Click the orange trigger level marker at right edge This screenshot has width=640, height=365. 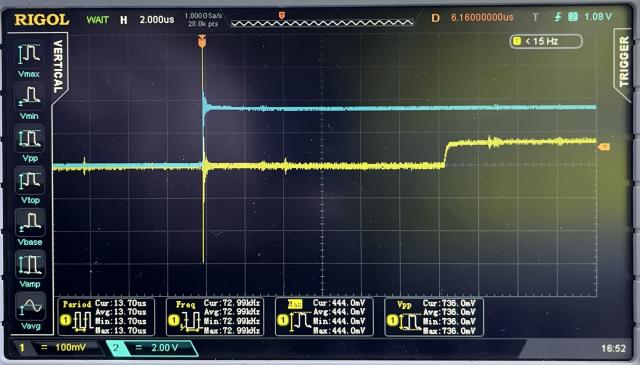pyautogui.click(x=604, y=147)
